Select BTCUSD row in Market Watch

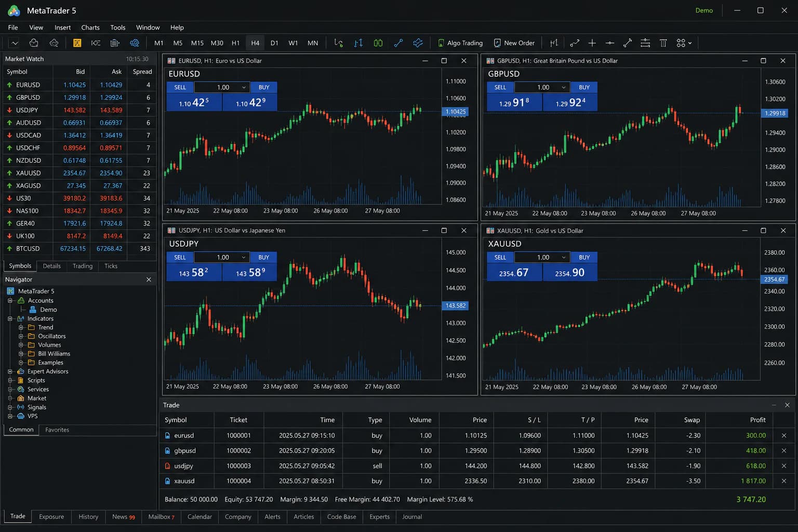79,249
